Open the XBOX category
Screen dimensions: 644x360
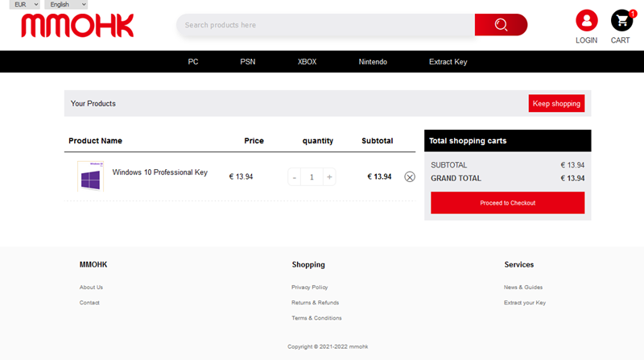[x=307, y=62]
